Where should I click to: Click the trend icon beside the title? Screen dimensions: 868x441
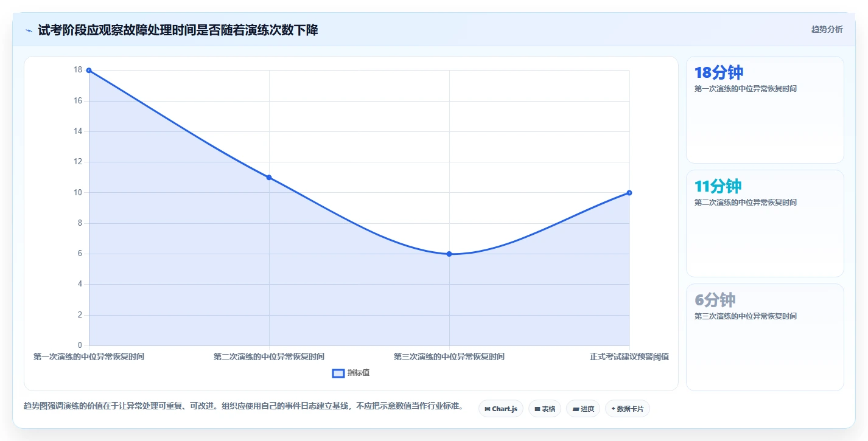pyautogui.click(x=29, y=30)
